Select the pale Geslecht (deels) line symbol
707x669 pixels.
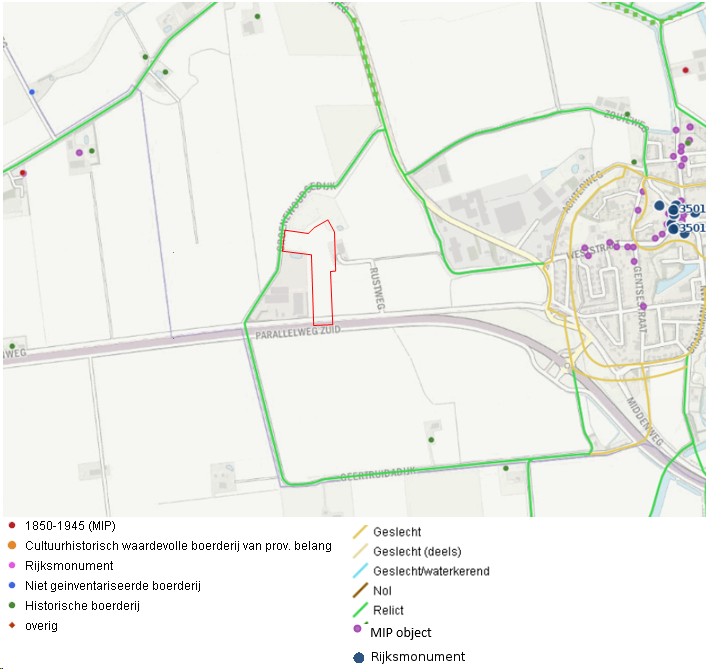(360, 551)
